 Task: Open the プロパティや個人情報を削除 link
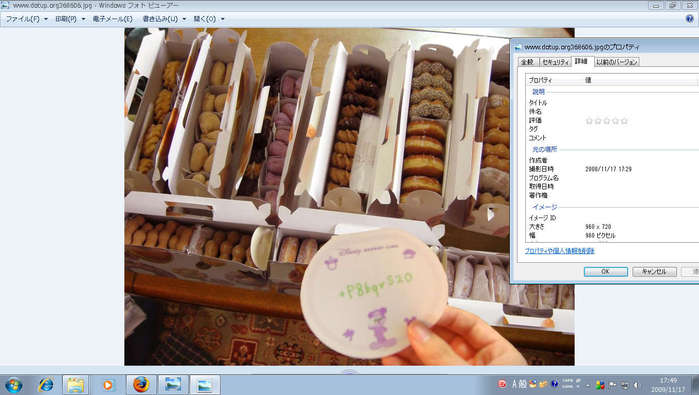tap(559, 251)
